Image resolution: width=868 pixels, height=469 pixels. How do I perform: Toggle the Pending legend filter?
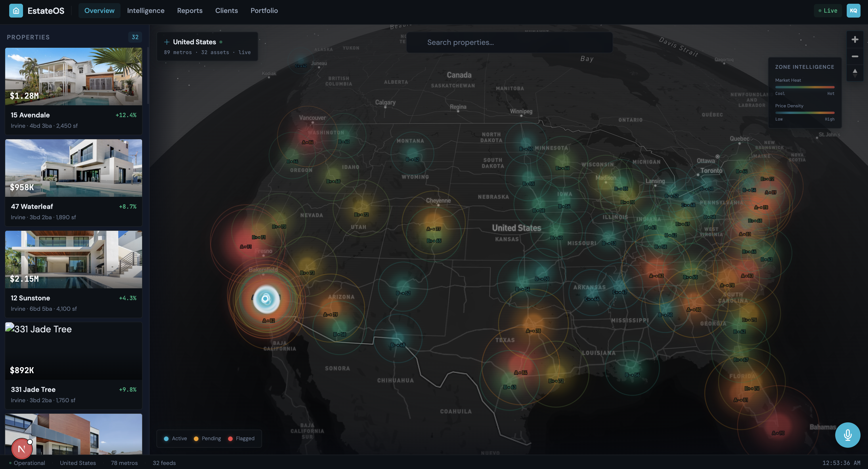[x=208, y=438]
